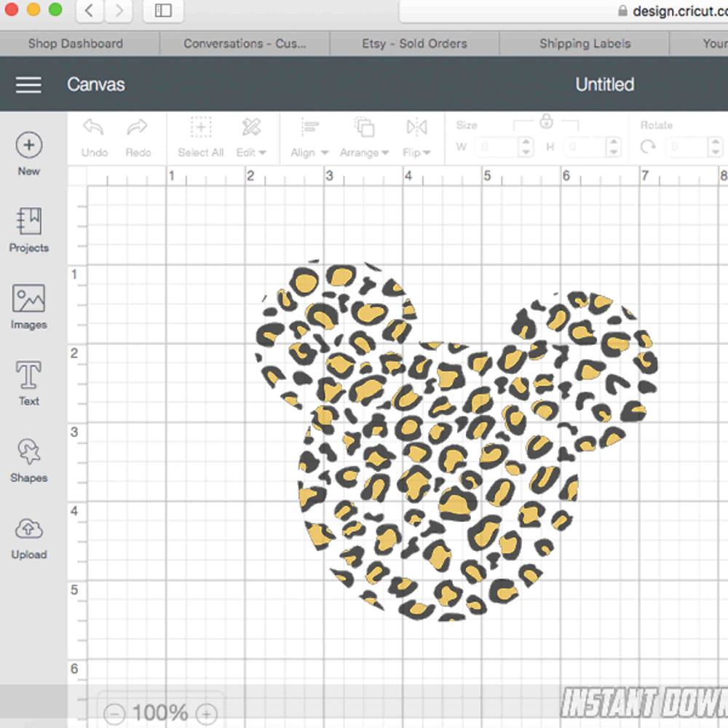Open the hamburger menu next to Canvas
The height and width of the screenshot is (728, 728).
(x=28, y=84)
